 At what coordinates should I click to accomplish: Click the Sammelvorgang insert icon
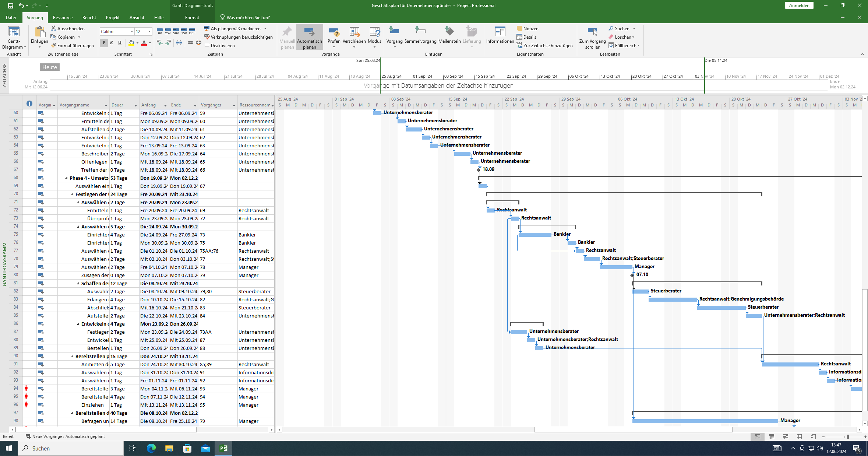tap(420, 33)
